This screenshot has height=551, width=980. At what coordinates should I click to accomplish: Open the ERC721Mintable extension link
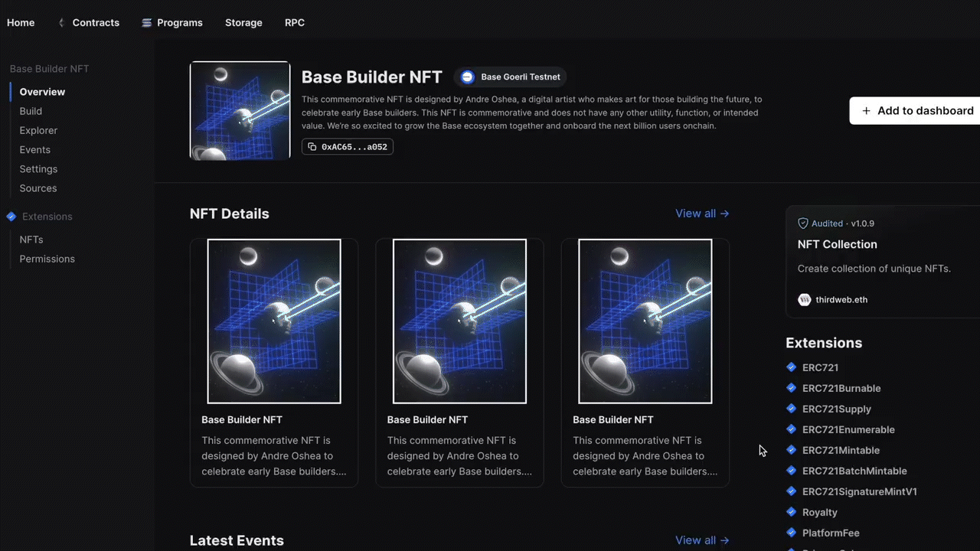pos(841,450)
